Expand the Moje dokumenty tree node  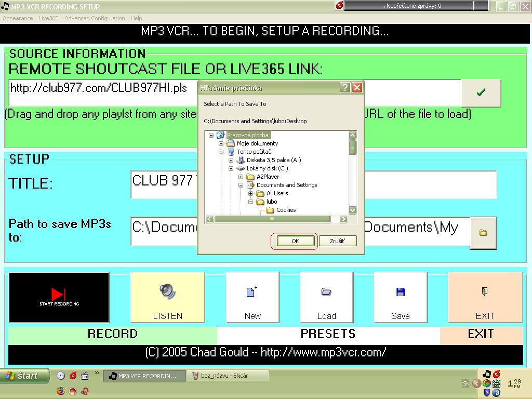point(221,143)
